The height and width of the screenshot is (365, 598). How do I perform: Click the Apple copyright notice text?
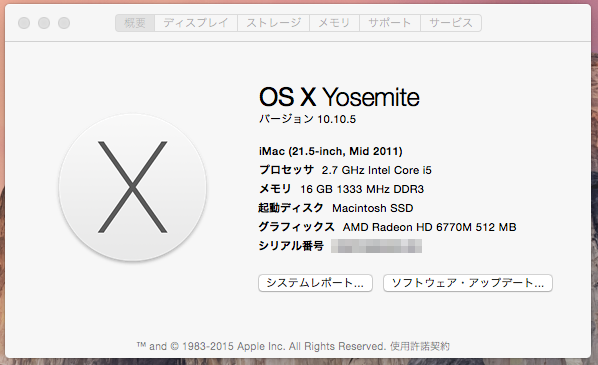[262, 346]
